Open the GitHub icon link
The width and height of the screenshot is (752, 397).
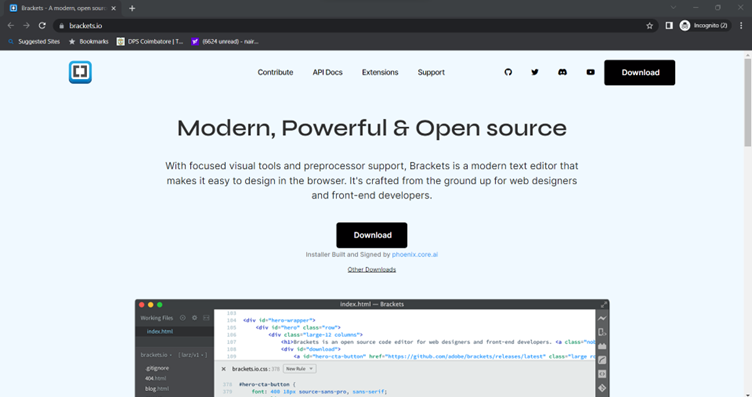508,72
